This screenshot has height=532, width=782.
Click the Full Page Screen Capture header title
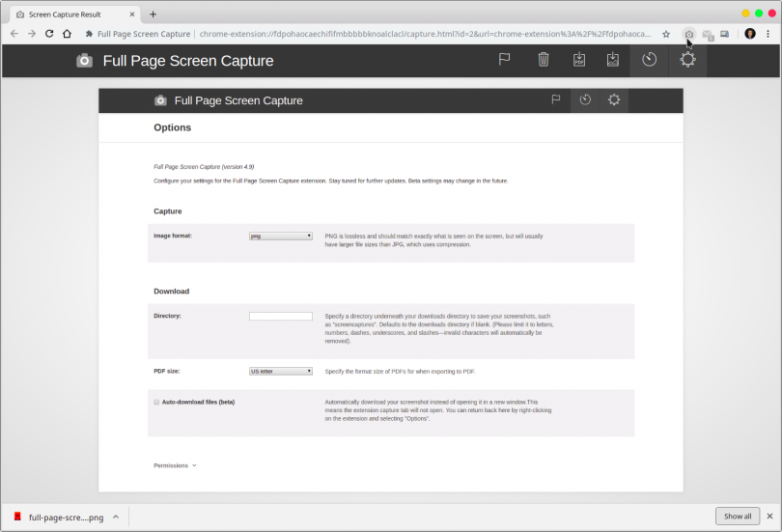tap(188, 61)
